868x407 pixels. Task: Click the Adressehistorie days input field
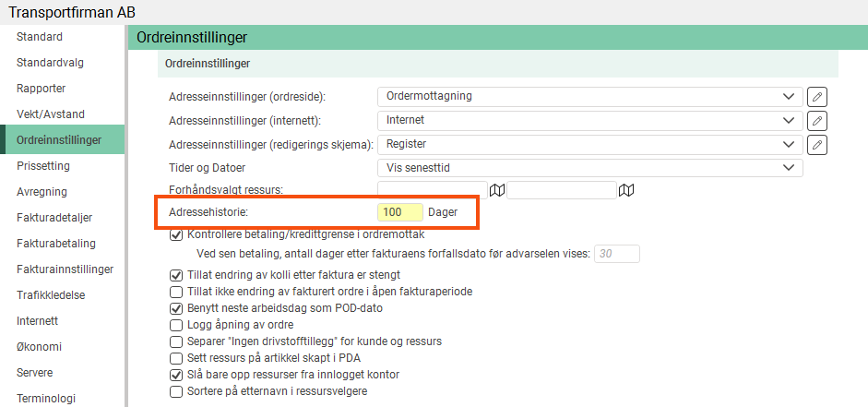399,212
